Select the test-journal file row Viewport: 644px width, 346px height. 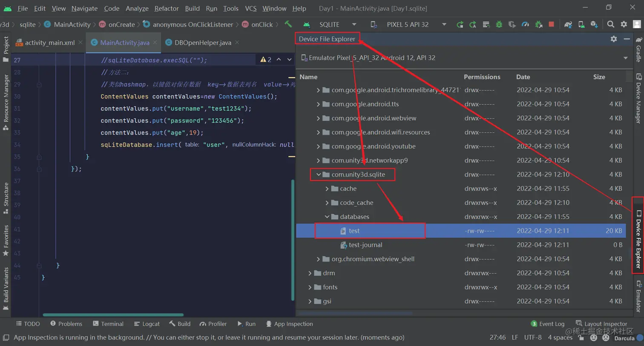(x=461, y=245)
